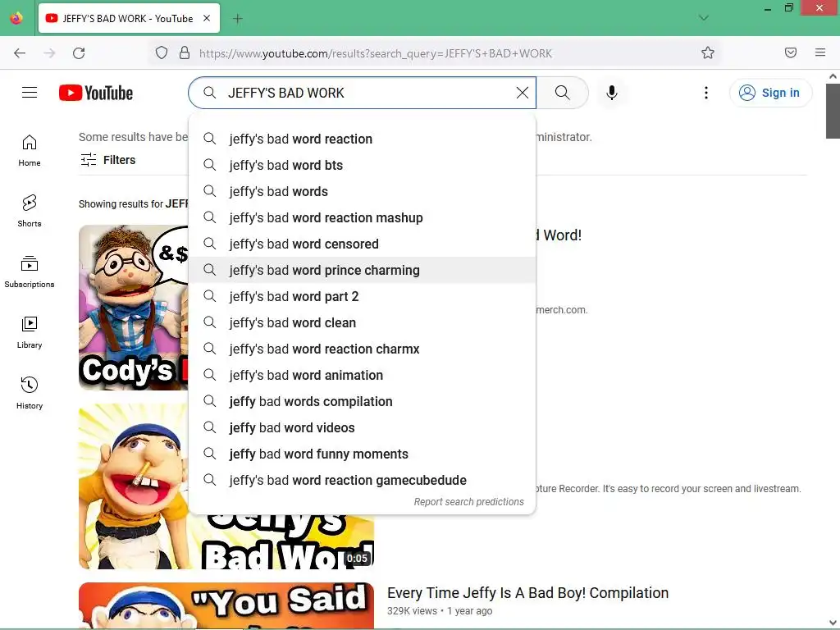The width and height of the screenshot is (840, 630).
Task: Open Shorts from the sidebar
Action: tap(30, 211)
